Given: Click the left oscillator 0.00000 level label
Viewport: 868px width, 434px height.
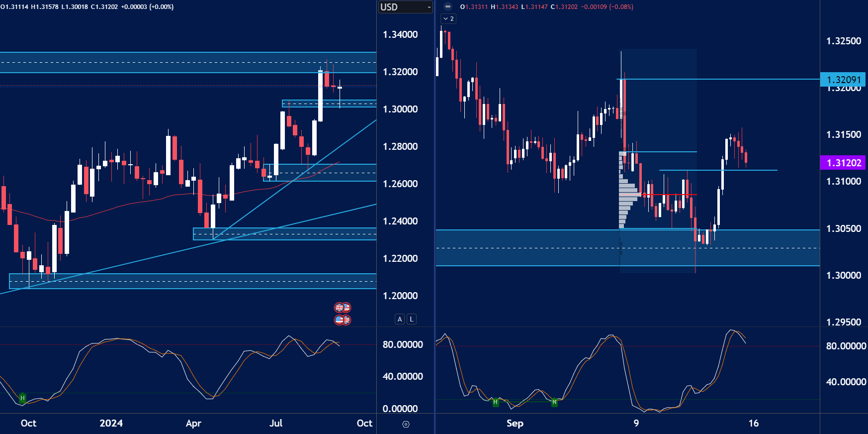Looking at the screenshot, I should pos(400,409).
